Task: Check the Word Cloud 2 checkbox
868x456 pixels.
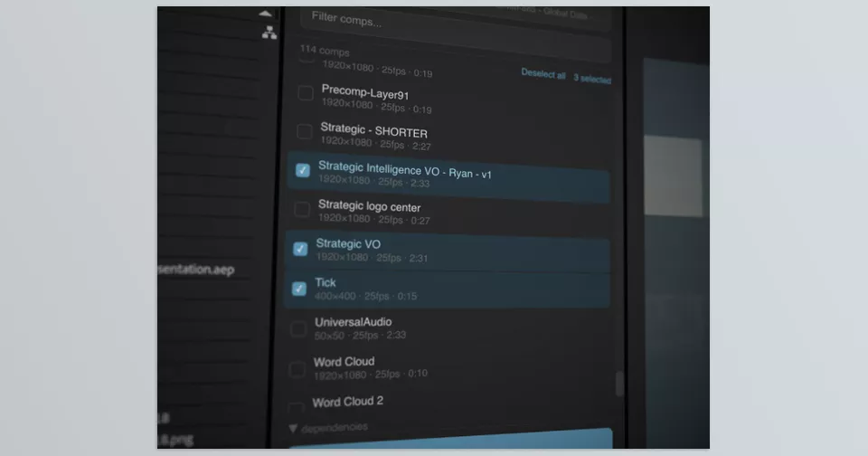Action: [x=297, y=409]
